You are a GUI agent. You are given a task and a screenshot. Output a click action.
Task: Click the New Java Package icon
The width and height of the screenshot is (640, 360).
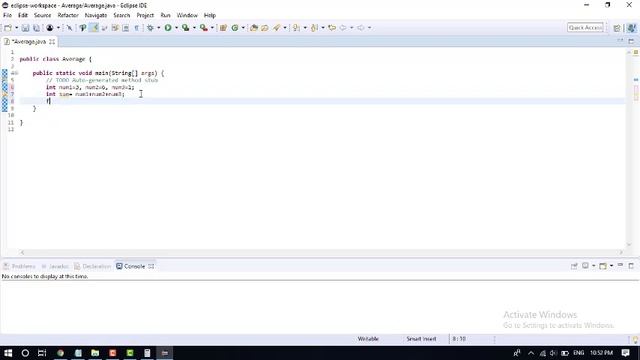pos(223,28)
